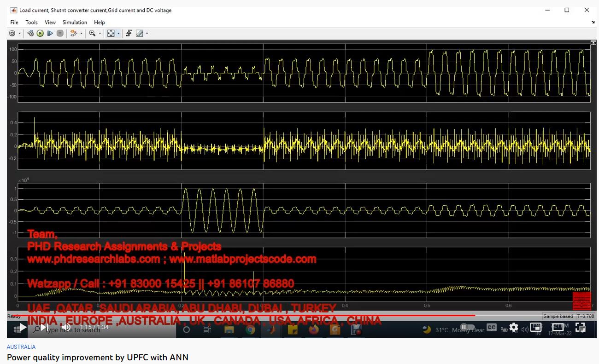
Task: Click the Cursor Measurements ruler icon
Action: (x=139, y=34)
